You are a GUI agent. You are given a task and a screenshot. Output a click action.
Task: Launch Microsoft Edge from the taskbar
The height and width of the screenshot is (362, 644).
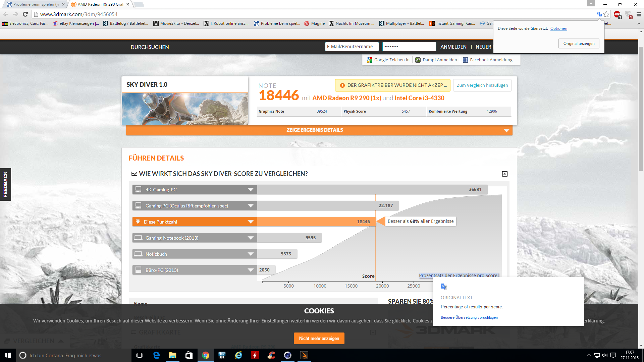pos(156,355)
